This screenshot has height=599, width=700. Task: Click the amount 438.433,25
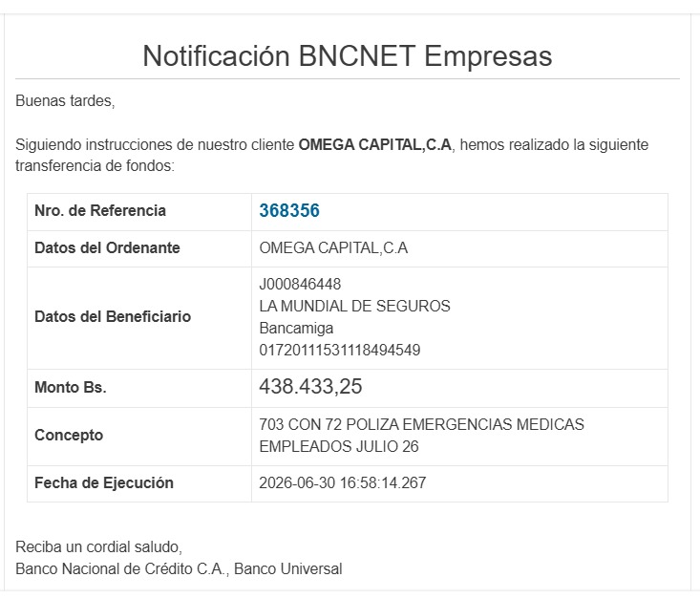click(x=310, y=386)
